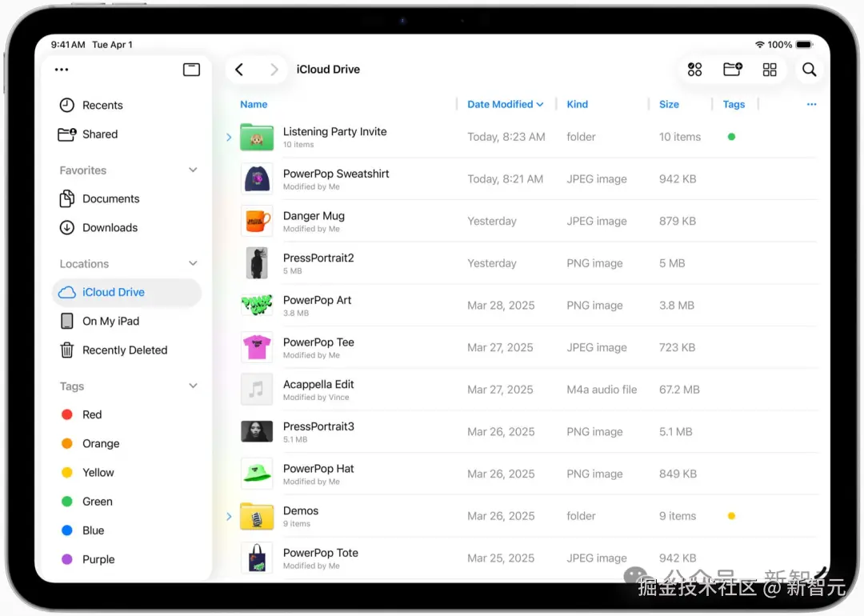Select the file name Danger Mug

[x=314, y=216]
